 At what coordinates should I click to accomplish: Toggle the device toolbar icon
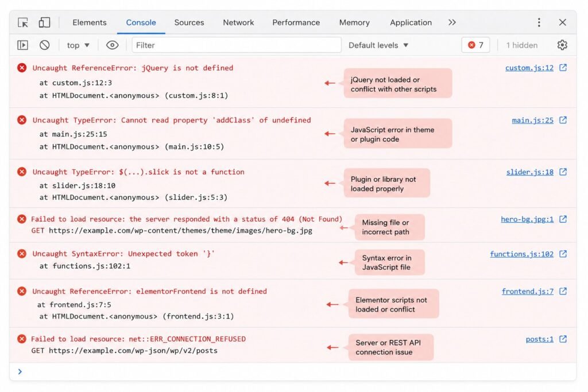(44, 22)
